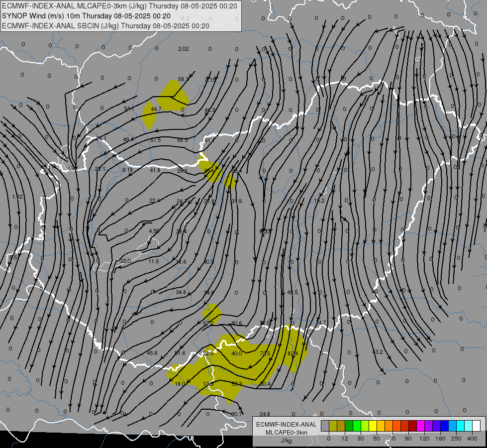This screenshot has height=448, width=487.
Task: Click the map value '74.7'
Action: (x=320, y=323)
